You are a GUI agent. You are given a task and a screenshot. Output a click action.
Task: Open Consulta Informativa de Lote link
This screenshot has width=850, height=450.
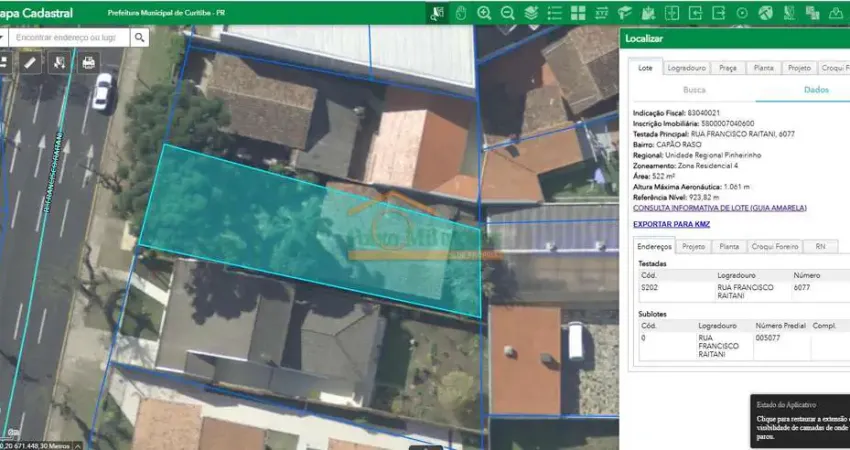pyautogui.click(x=719, y=208)
